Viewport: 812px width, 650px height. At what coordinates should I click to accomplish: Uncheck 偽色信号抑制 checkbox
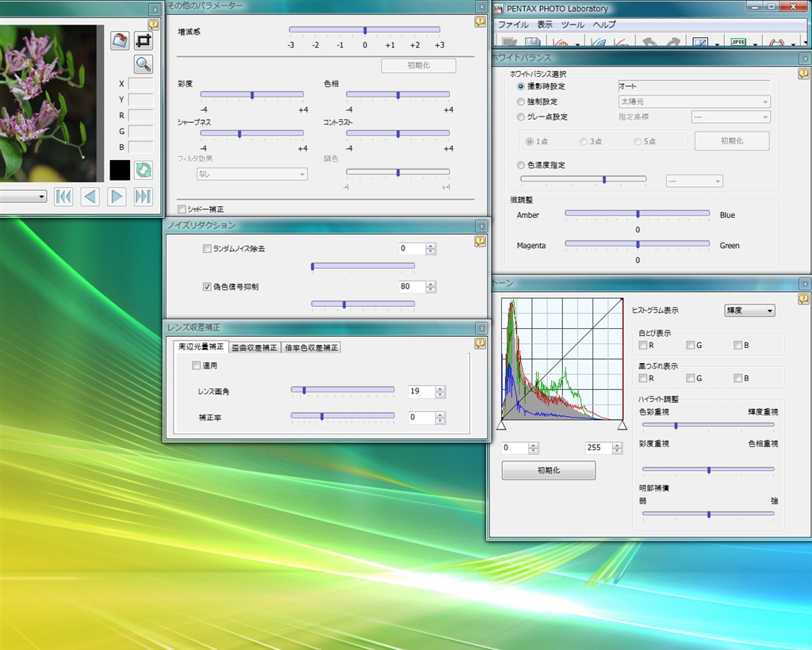click(207, 287)
